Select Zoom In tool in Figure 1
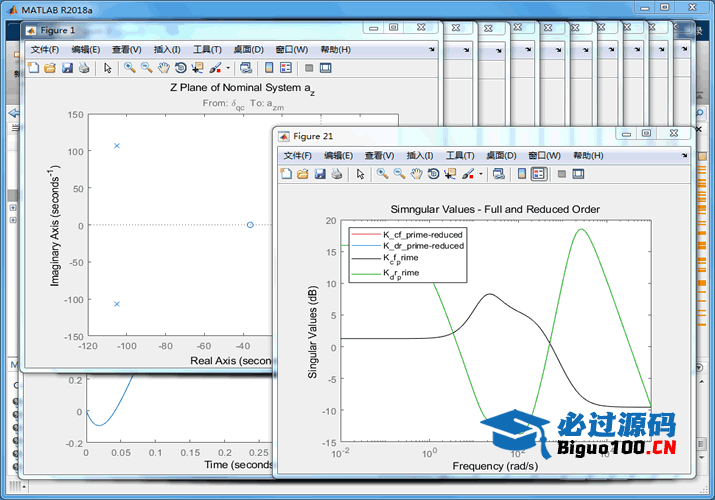The width and height of the screenshot is (715, 500). 130,68
